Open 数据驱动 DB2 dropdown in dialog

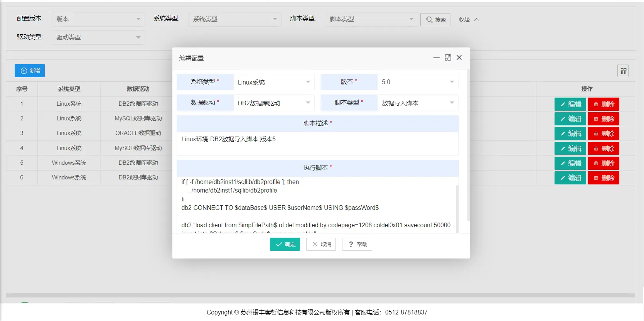click(x=274, y=103)
